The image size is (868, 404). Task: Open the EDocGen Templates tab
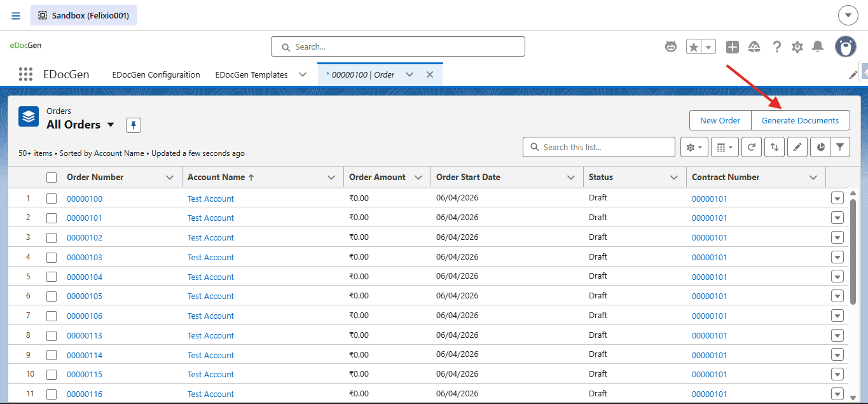(x=252, y=74)
